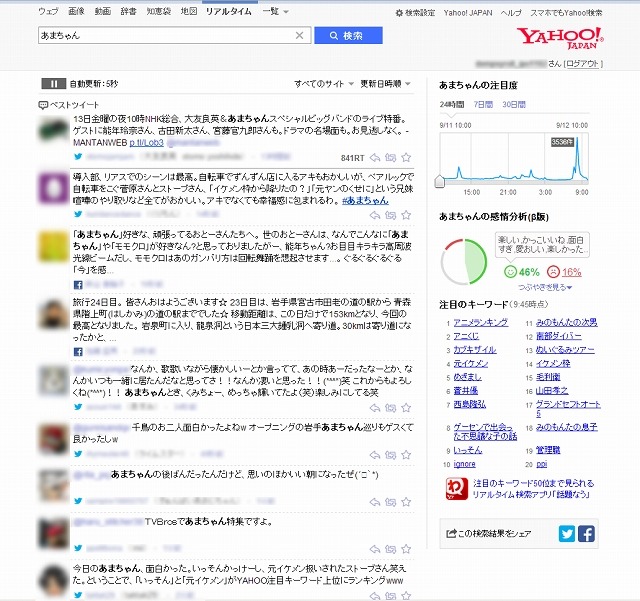Open the ログアウト link
Image resolution: width=640 pixels, height=601 pixels.
tap(582, 64)
